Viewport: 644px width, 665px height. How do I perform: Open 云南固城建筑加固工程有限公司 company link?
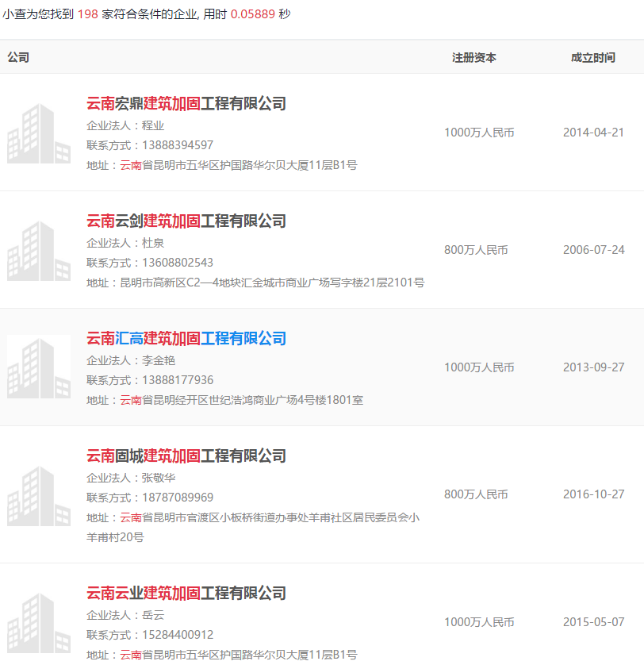point(186,456)
